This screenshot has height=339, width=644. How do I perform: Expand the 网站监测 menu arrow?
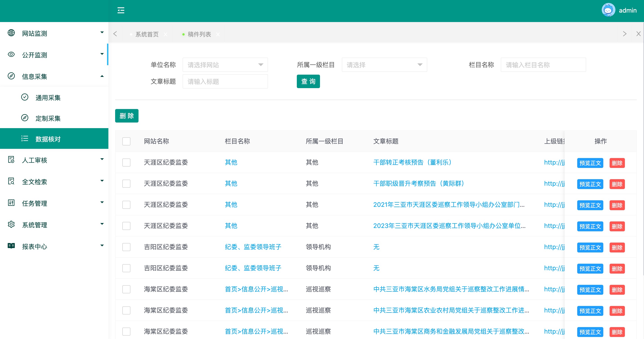pyautogui.click(x=102, y=33)
